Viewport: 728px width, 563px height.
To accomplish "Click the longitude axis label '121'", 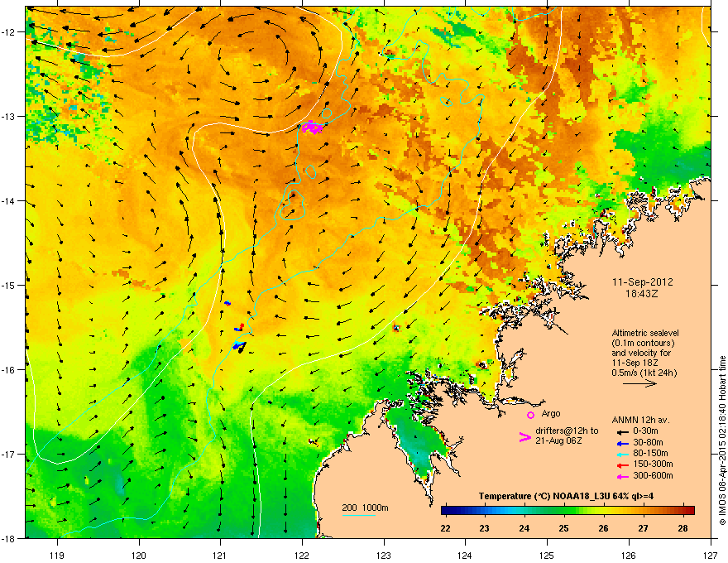I will coord(220,555).
